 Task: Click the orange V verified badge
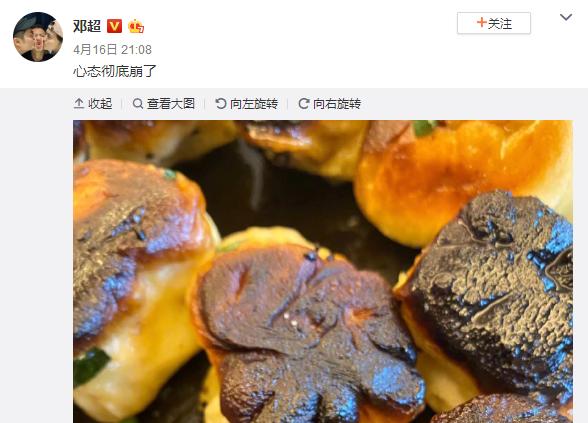[x=115, y=26]
